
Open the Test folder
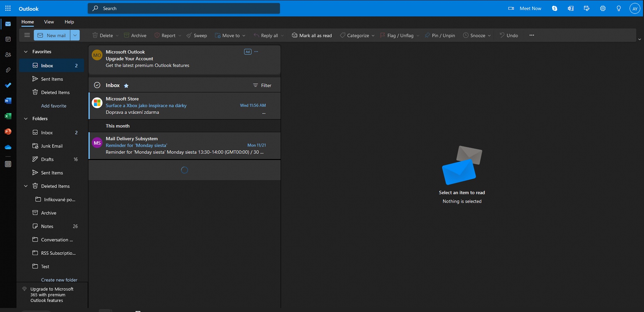tap(52, 267)
